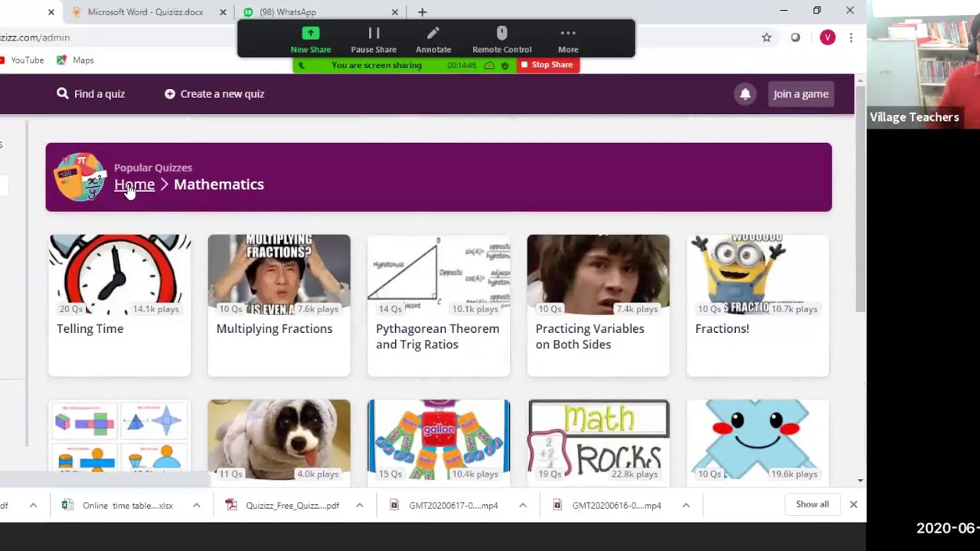Image resolution: width=980 pixels, height=551 pixels.
Task: Click the green encryption shield in share bar
Action: (505, 65)
